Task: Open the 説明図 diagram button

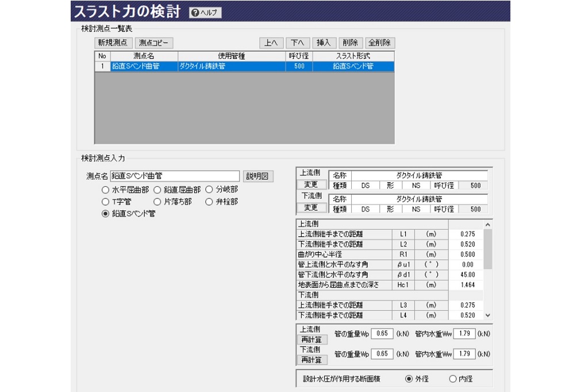Action: 258,176
